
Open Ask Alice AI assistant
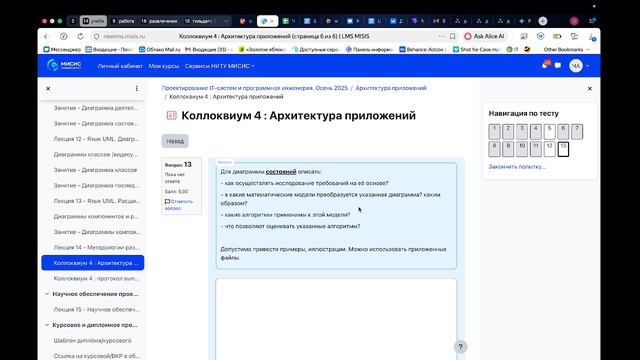[x=484, y=36]
